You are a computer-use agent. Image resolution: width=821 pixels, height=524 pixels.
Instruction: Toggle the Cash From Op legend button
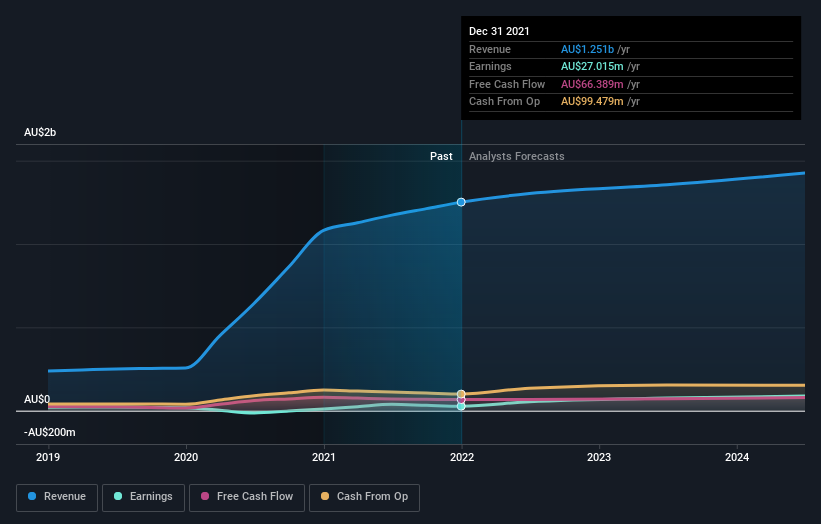364,497
